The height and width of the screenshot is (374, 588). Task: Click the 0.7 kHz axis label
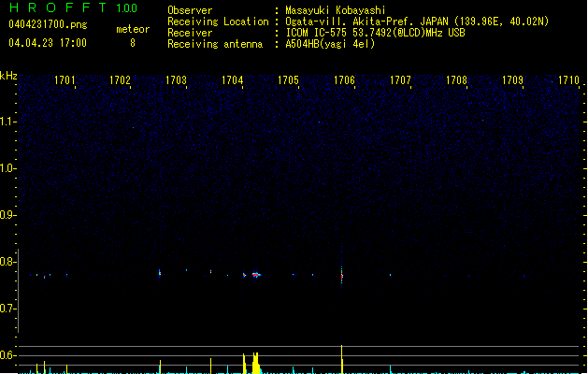pos(7,309)
